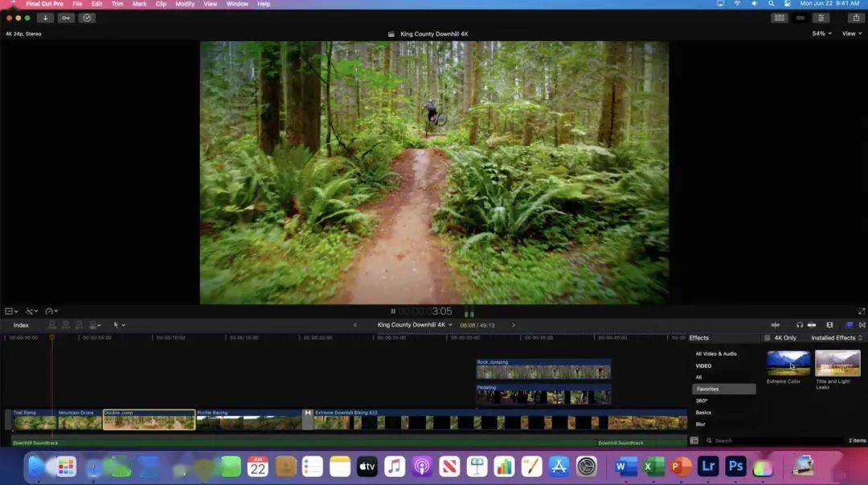Open the 54% viewer zoom dropdown
The height and width of the screenshot is (485, 868).
[x=821, y=34]
